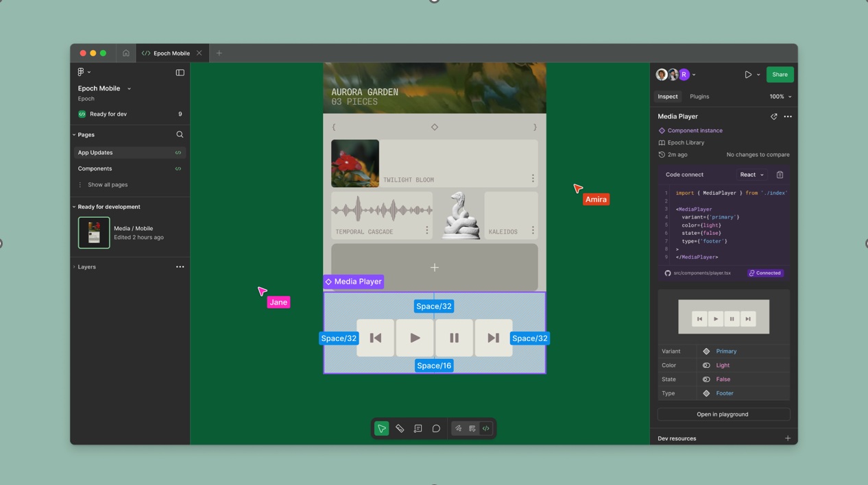
Task: Select the Annotation tool in toolbar
Action: [x=418, y=429]
